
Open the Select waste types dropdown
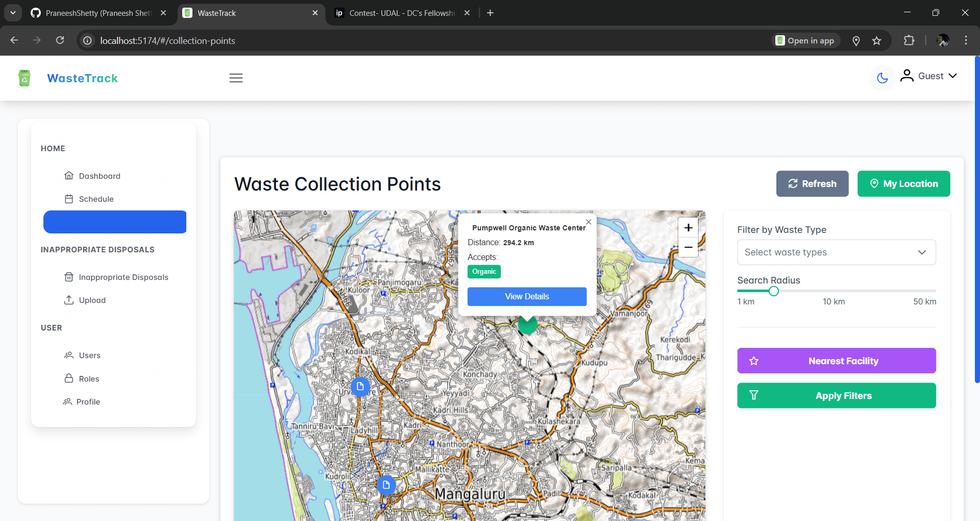[x=836, y=252]
